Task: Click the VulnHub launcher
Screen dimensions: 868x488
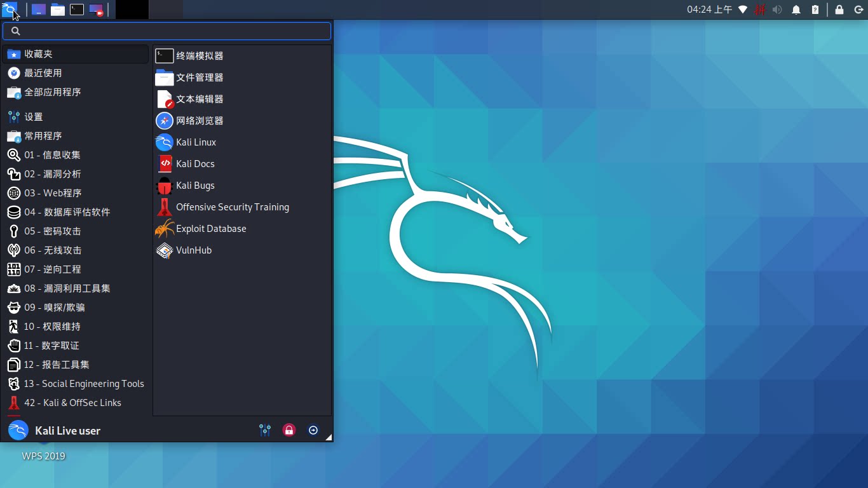Action: click(194, 250)
